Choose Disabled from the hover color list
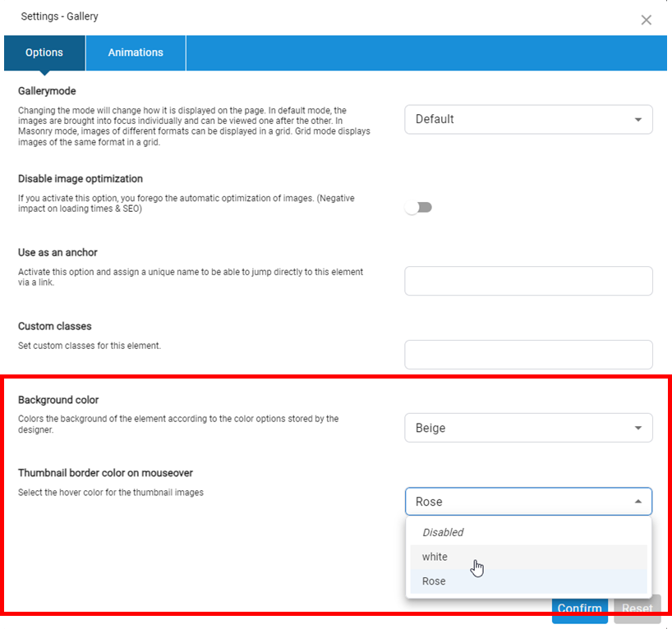Image resolution: width=672 pixels, height=629 pixels. point(443,532)
